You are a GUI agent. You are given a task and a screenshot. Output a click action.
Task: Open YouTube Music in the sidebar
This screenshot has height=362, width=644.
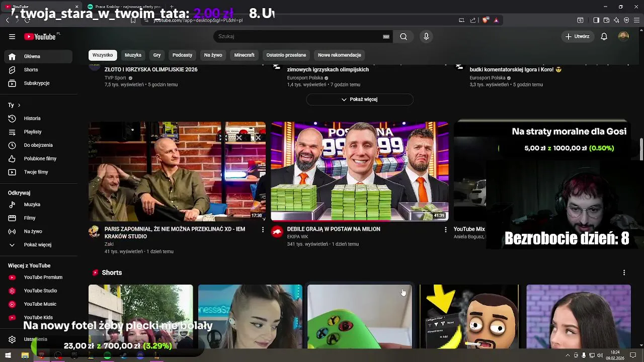(39, 304)
